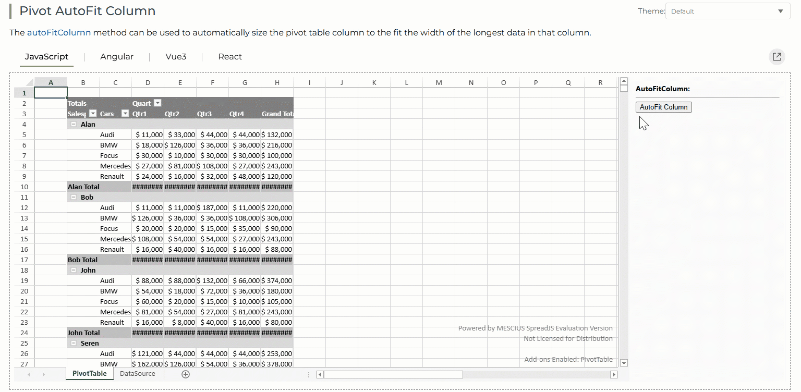Screen dimensions: 801x392
Task: Open the Cars filter dropdown in row 3
Action: pos(125,113)
